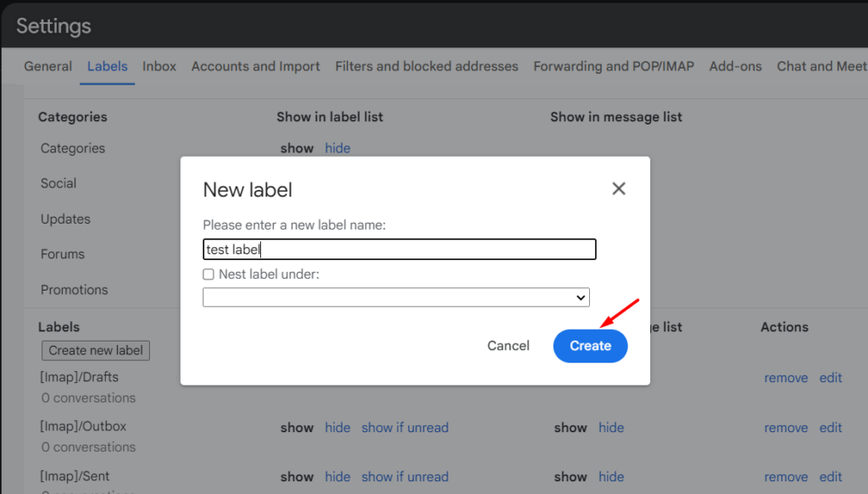Image resolution: width=868 pixels, height=494 pixels.
Task: Hide [Imap]/Sent from the label list
Action: pos(337,477)
